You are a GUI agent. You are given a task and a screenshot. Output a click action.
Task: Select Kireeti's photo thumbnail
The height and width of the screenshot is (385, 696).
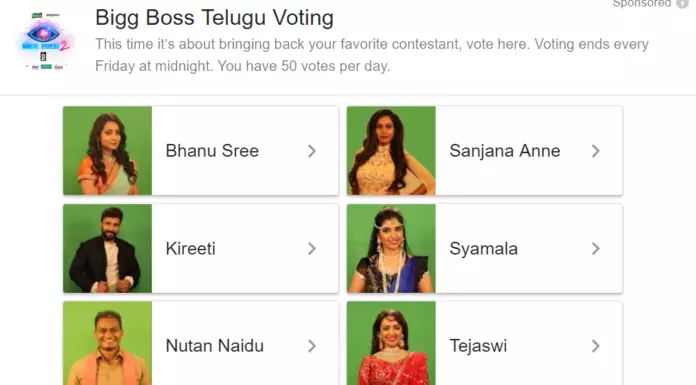pyautogui.click(x=107, y=248)
